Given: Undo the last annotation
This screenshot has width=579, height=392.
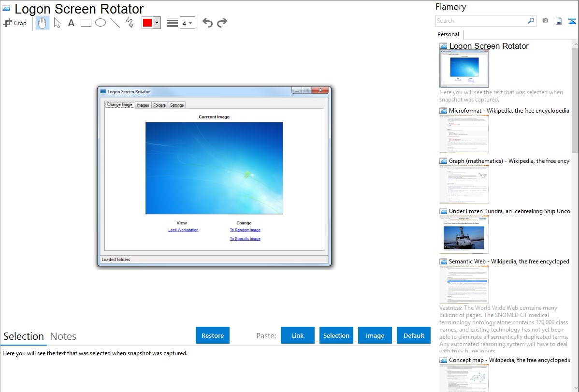Looking at the screenshot, I should pos(207,23).
